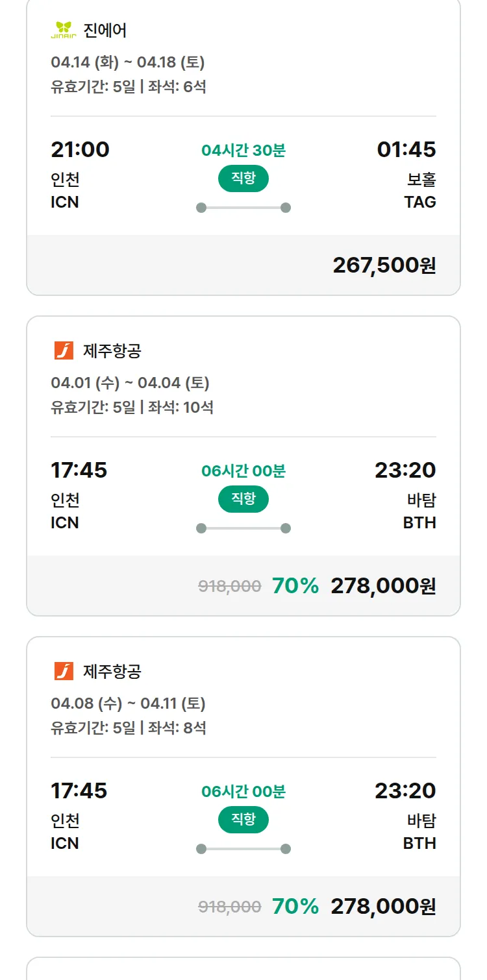This screenshot has width=487, height=980.
Task: Click the route line on the Jin Air flight
Action: pos(243,208)
